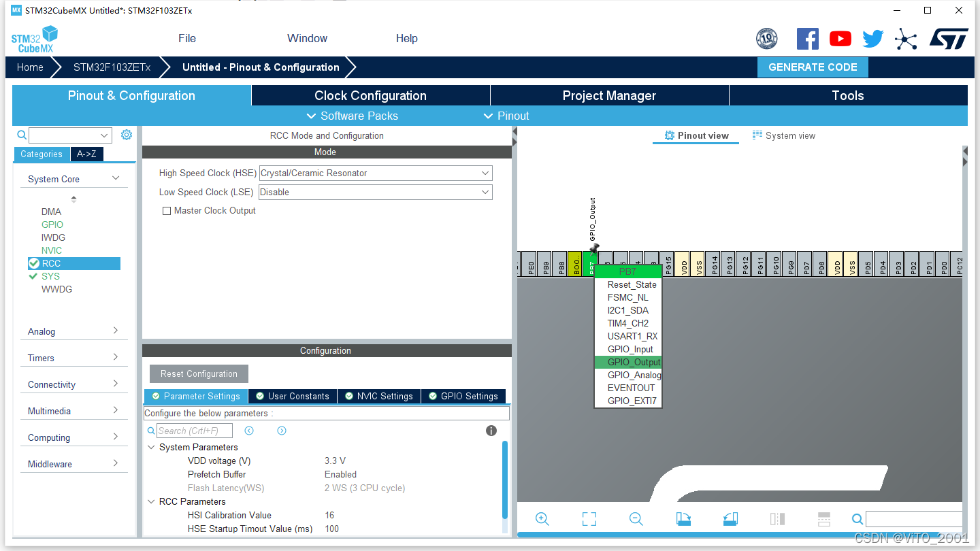This screenshot has height=551, width=980.
Task: Open Low Speed Clock (LSE) dropdown
Action: point(376,193)
